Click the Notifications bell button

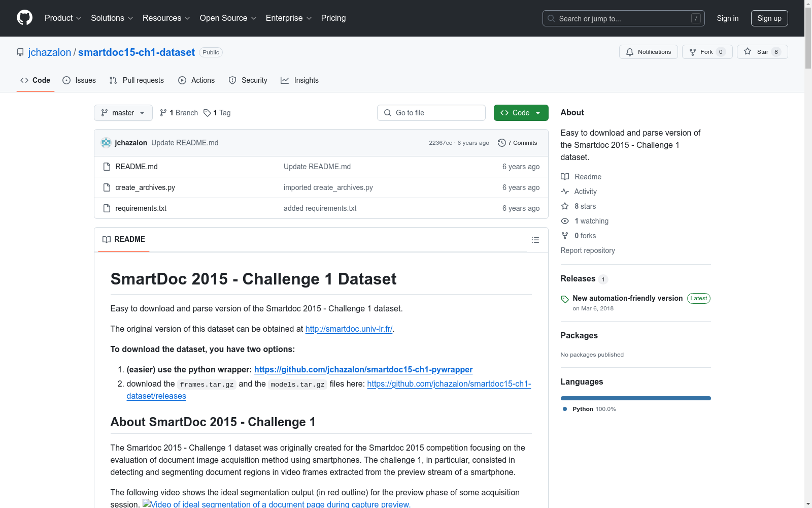click(x=648, y=52)
